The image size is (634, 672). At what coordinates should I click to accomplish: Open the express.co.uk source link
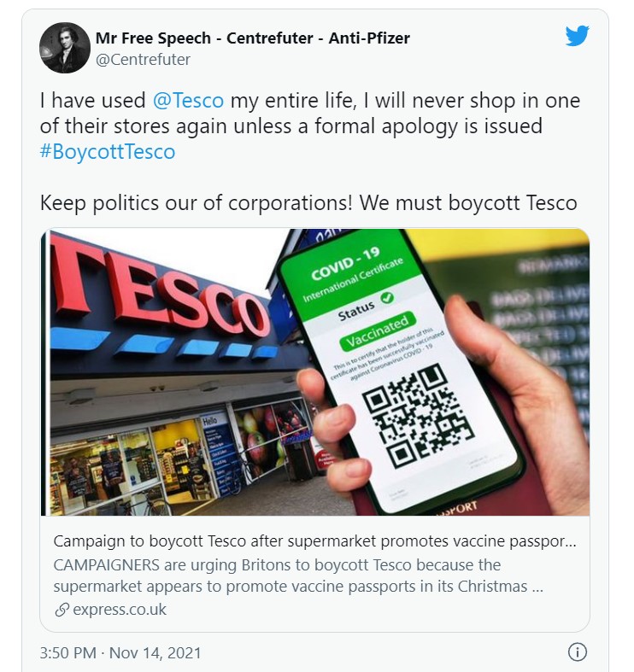pyautogui.click(x=120, y=610)
